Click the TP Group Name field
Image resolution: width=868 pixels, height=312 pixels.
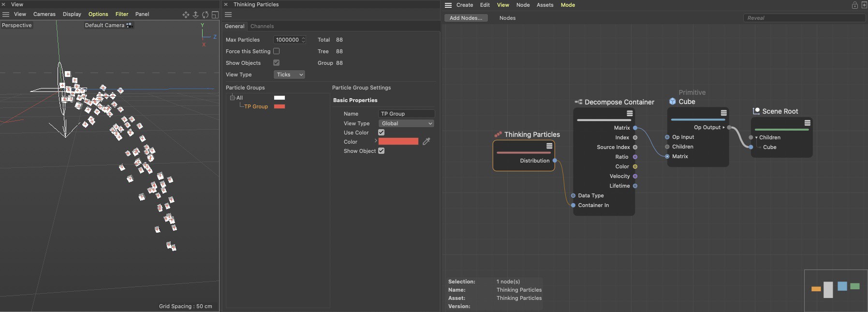pyautogui.click(x=407, y=114)
